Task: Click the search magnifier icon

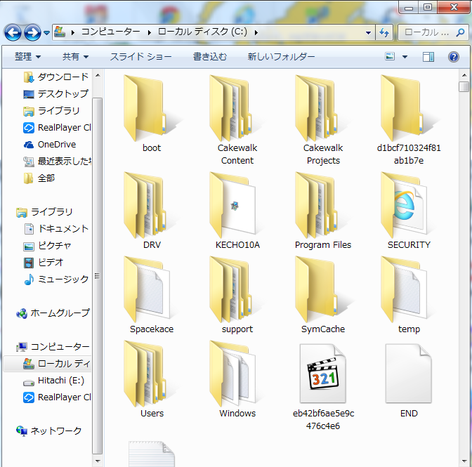Action: tap(460, 33)
